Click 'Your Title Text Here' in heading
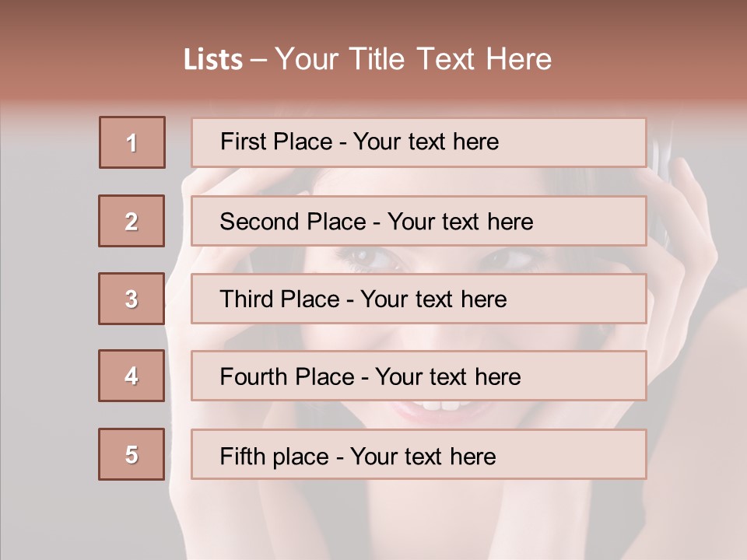 413,60
